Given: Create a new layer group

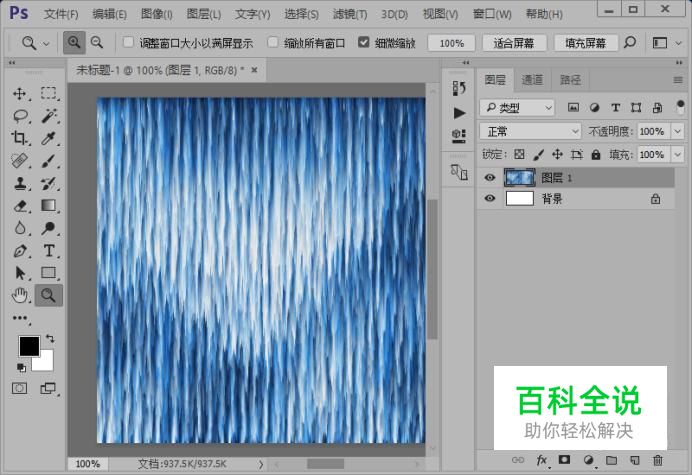Looking at the screenshot, I should pyautogui.click(x=611, y=460).
